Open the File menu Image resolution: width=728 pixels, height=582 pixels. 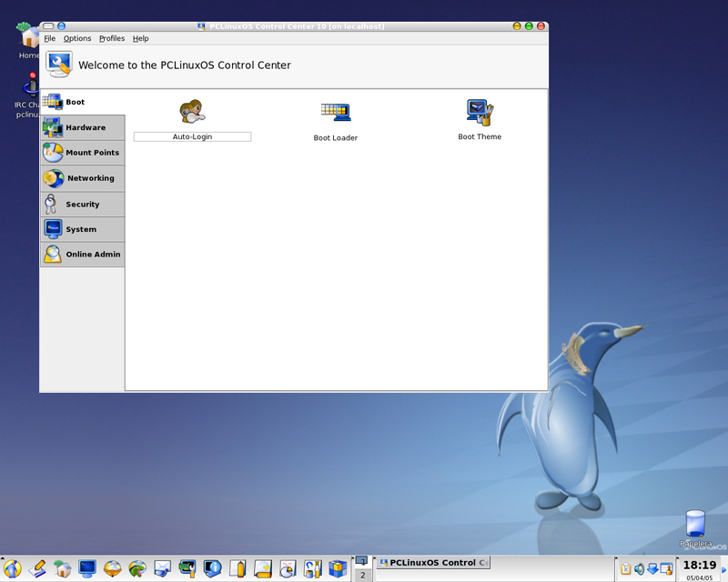point(50,38)
